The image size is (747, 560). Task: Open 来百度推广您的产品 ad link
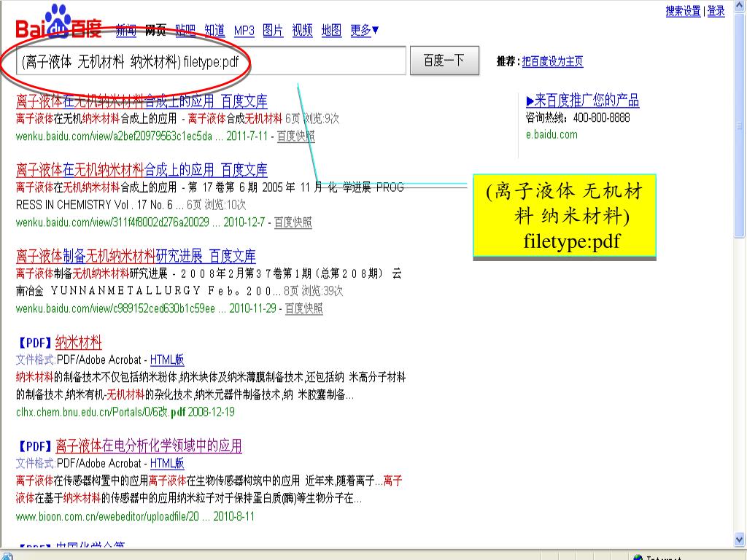(x=583, y=101)
